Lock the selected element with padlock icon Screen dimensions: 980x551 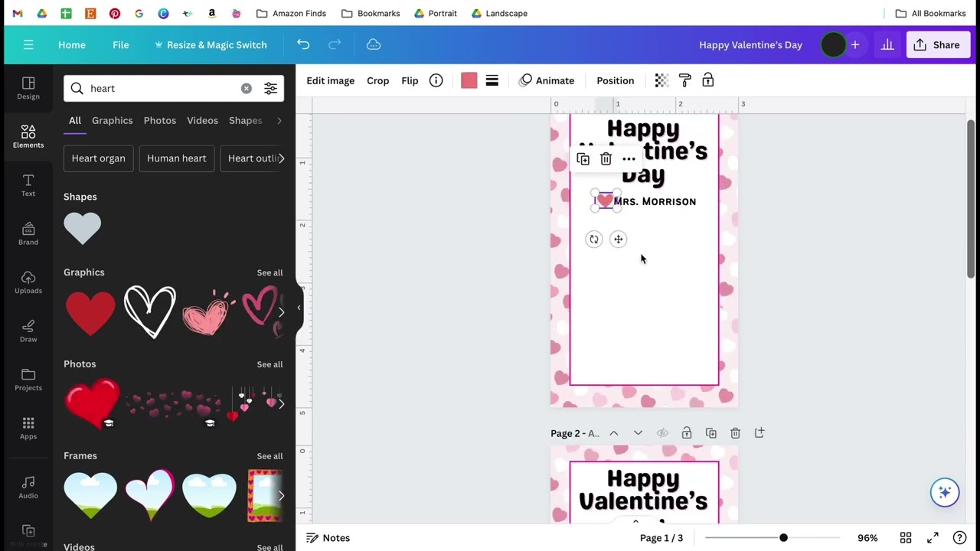click(x=708, y=80)
